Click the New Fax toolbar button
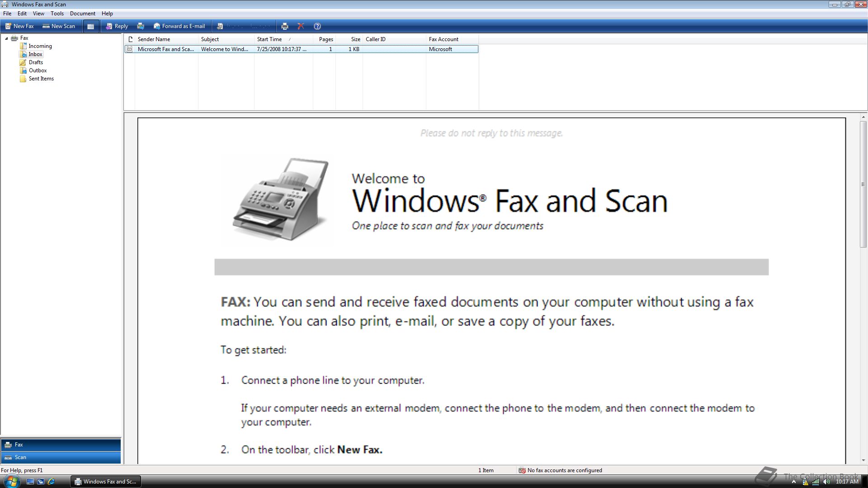 (x=19, y=26)
